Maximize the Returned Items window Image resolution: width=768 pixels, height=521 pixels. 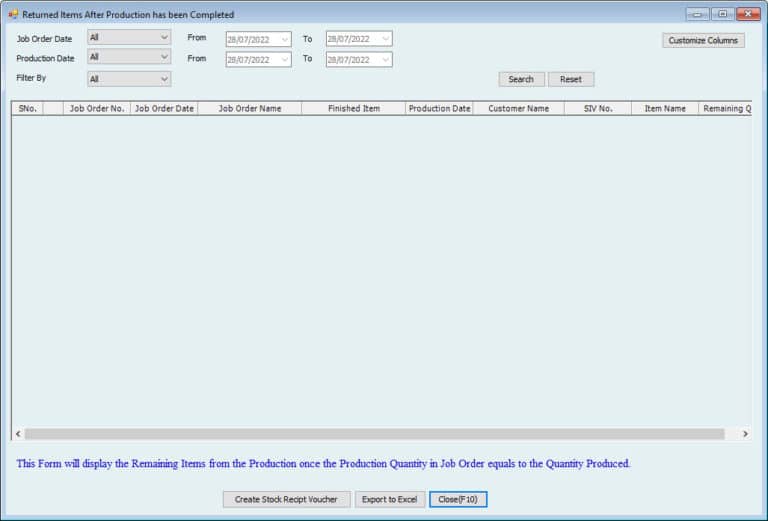click(722, 14)
